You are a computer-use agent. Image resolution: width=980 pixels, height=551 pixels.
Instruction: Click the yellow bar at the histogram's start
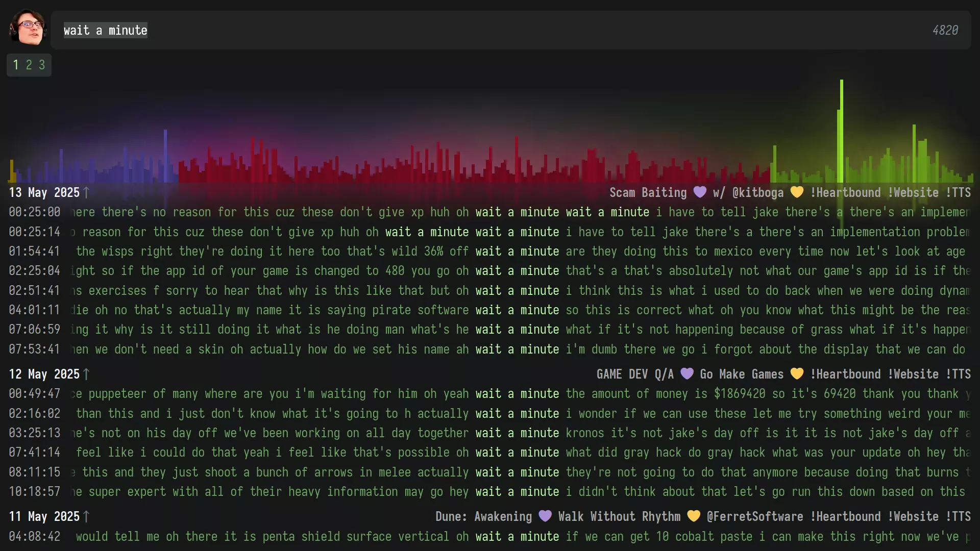click(x=11, y=171)
